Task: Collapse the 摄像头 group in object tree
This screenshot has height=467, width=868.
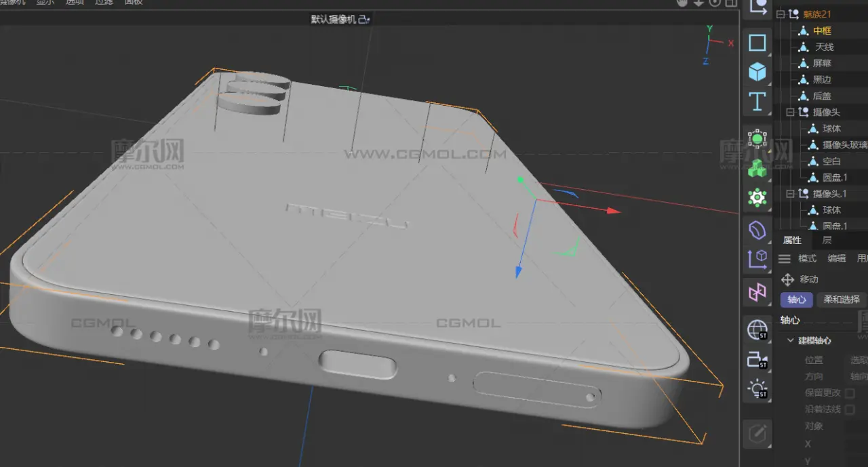Action: pos(790,113)
